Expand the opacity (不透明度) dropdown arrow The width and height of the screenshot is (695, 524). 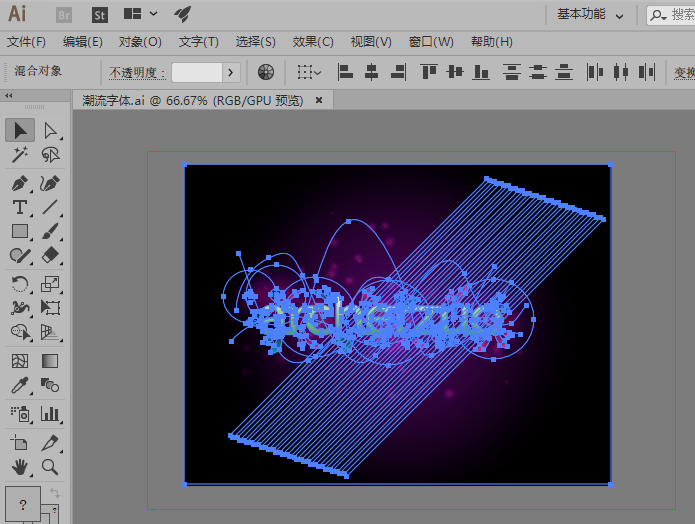click(231, 72)
